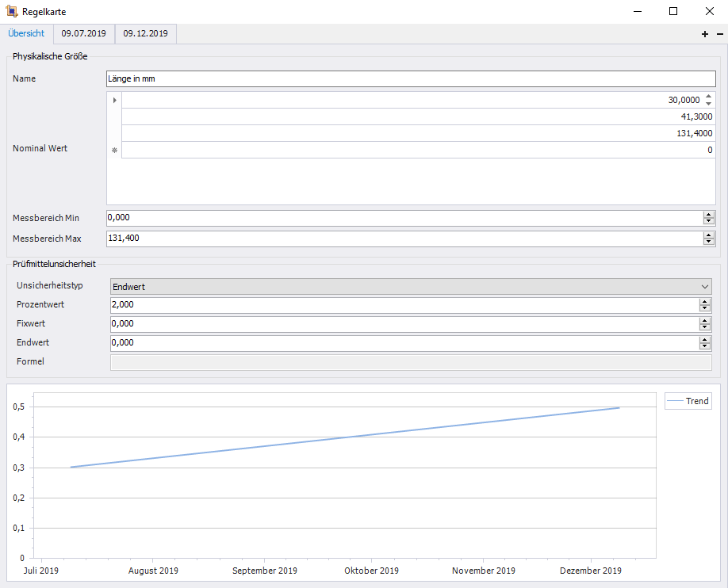728x588 pixels.
Task: Click the minus icon to remove tab
Action: (720, 34)
